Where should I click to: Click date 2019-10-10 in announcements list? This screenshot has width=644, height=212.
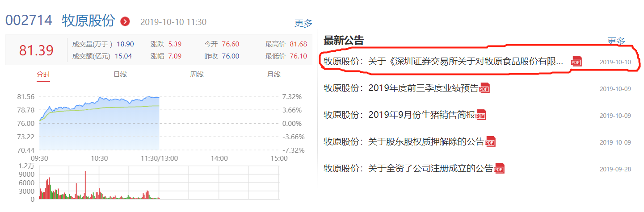pos(615,62)
